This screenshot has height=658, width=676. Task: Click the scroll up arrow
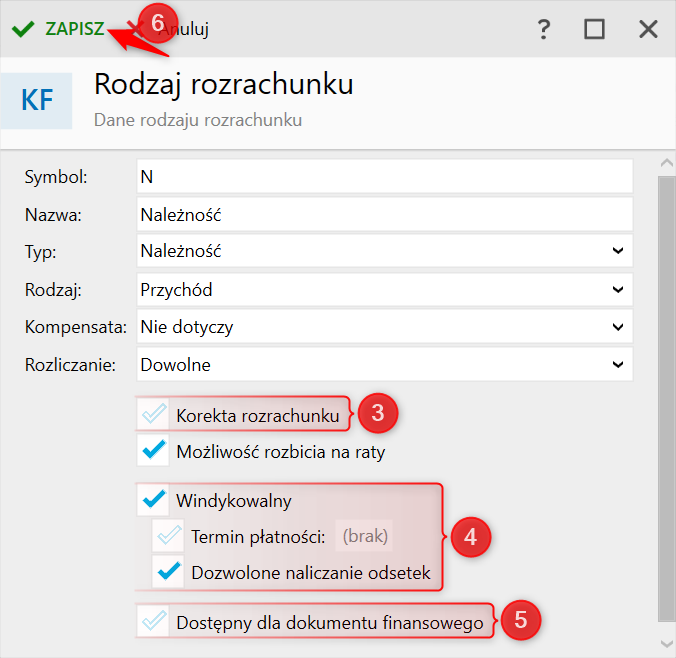667,163
